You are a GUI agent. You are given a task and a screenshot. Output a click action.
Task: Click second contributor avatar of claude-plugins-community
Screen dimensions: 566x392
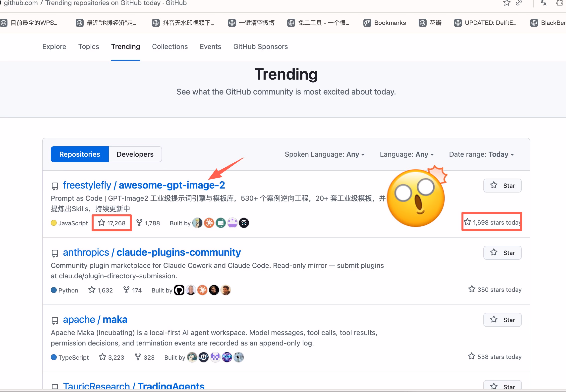pyautogui.click(x=191, y=290)
